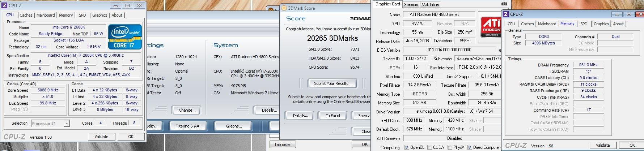Toggle the DirectCompute checkbox in GPU-Z

click(470, 147)
